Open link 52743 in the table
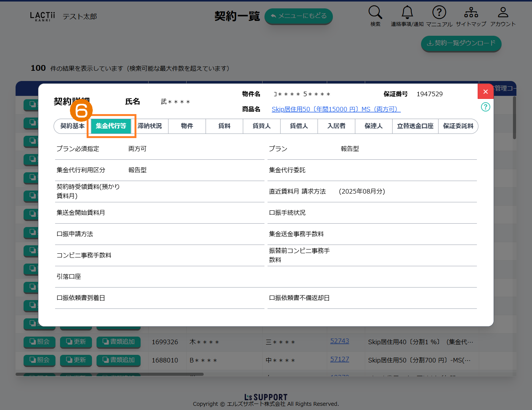This screenshot has height=410, width=532. 339,341
